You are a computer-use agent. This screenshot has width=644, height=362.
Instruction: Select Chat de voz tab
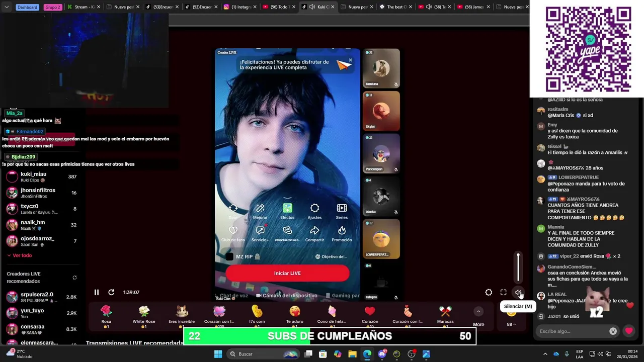point(231,296)
